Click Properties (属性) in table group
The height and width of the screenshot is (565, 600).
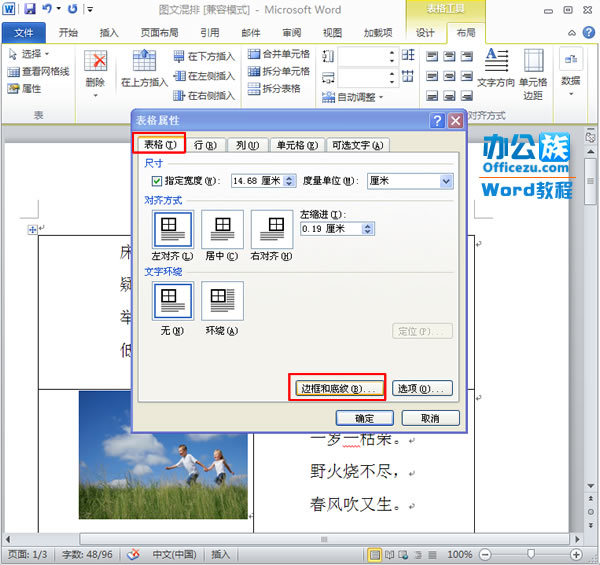(24, 89)
